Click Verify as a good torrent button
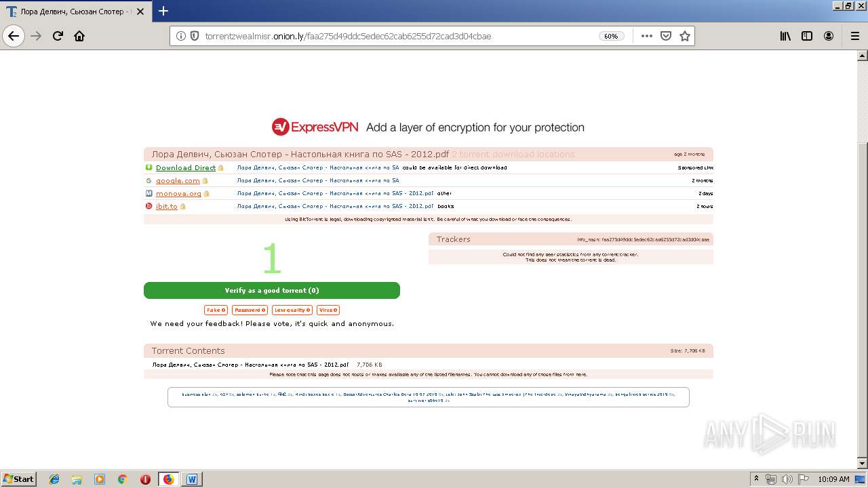 click(272, 290)
